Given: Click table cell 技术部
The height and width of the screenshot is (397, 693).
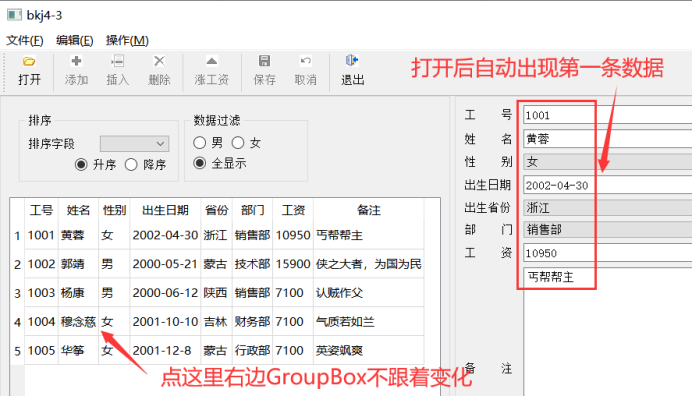Looking at the screenshot, I should 252,264.
